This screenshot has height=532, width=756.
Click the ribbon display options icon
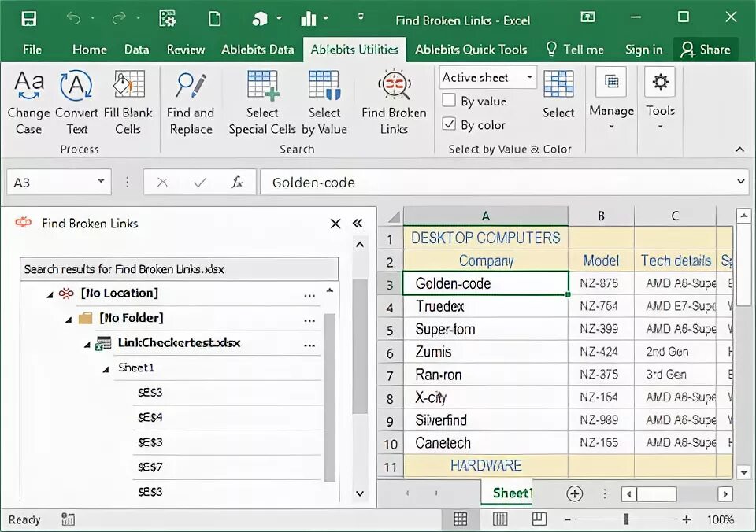[587, 18]
